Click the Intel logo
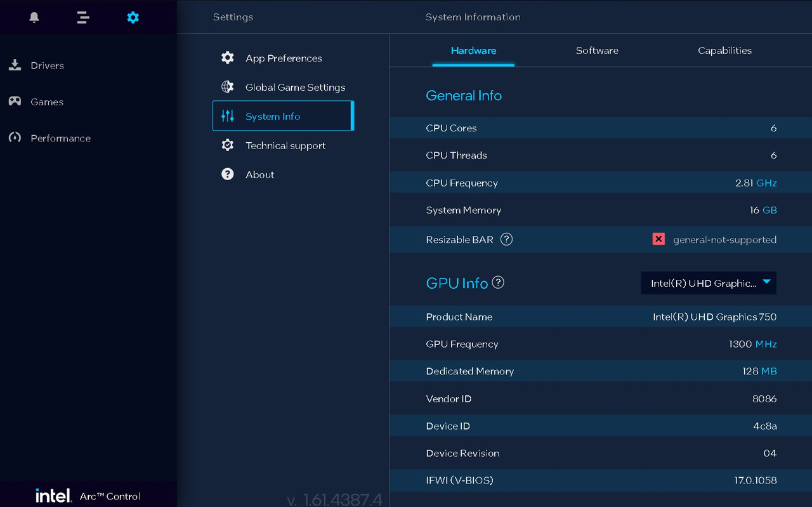This screenshot has height=507, width=812. (x=53, y=496)
